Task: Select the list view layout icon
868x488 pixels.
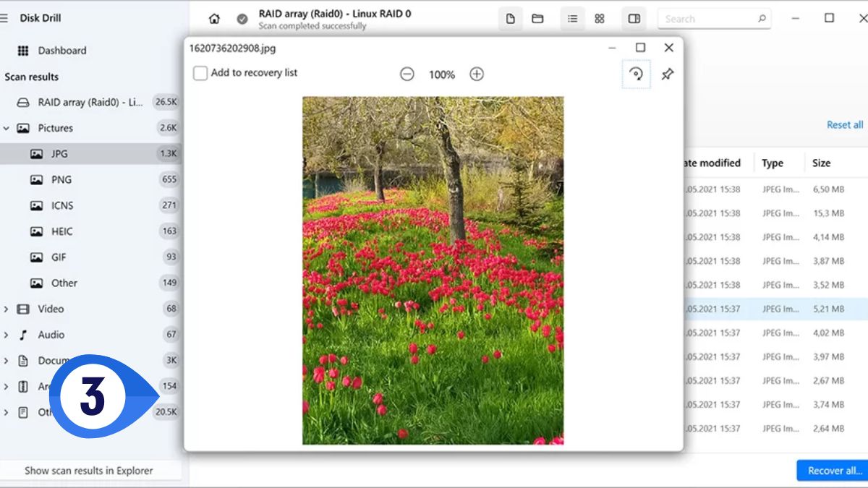Action: point(573,19)
